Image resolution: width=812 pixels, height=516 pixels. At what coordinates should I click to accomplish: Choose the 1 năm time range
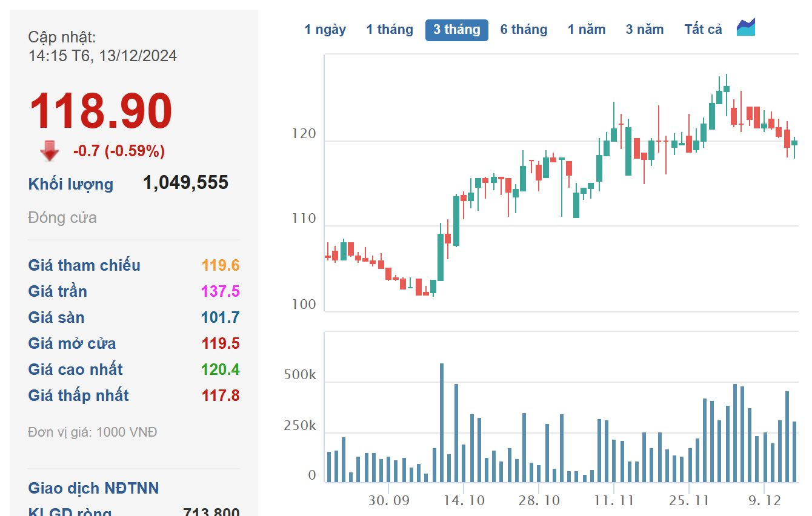click(586, 30)
